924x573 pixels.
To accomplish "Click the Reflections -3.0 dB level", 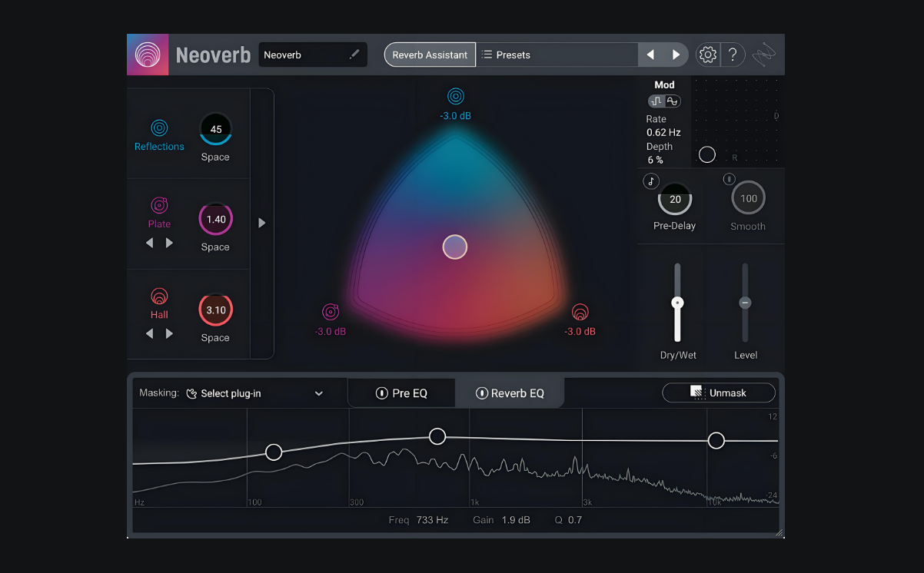I will [x=456, y=116].
